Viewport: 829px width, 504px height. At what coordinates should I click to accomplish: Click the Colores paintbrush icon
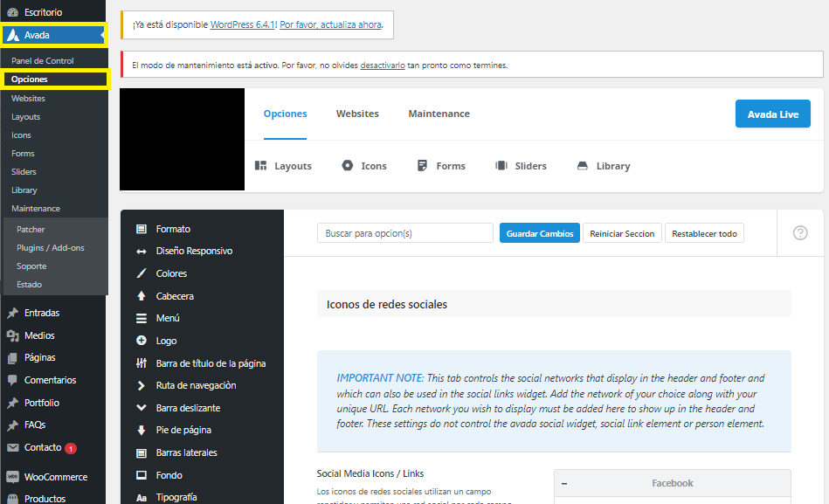(x=142, y=273)
